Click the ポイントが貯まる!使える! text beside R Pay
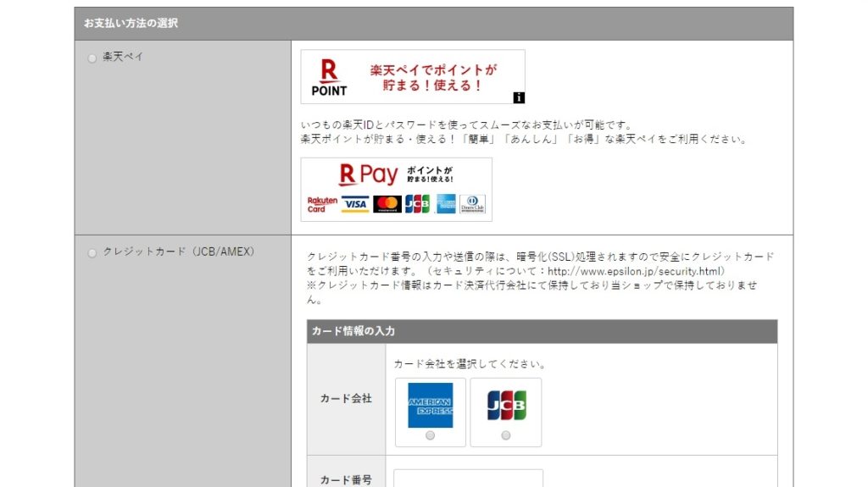The width and height of the screenshot is (868, 487). coord(430,174)
